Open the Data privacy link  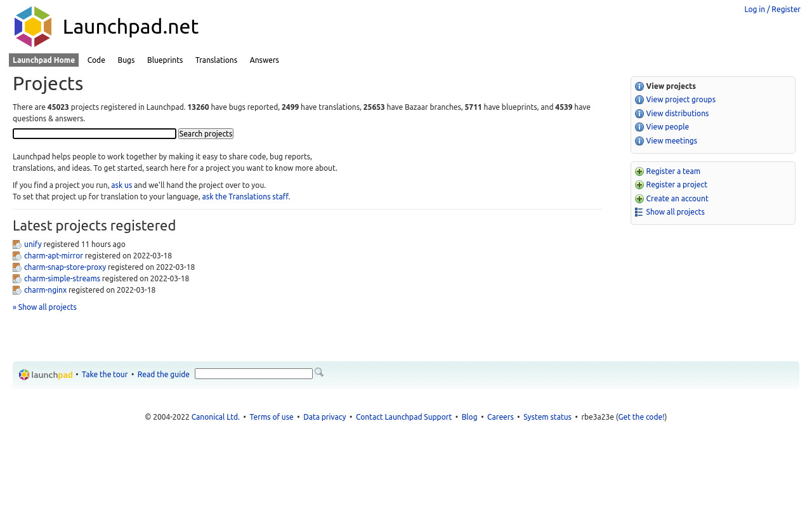point(325,417)
